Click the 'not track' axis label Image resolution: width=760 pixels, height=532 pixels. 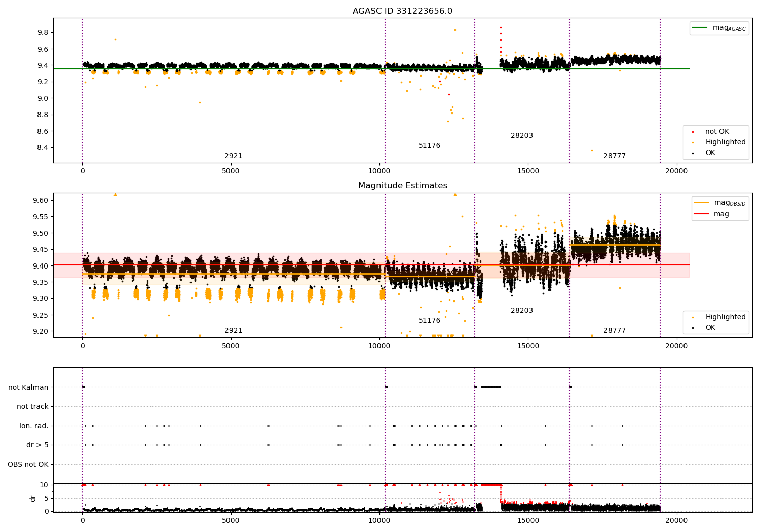pos(32,406)
